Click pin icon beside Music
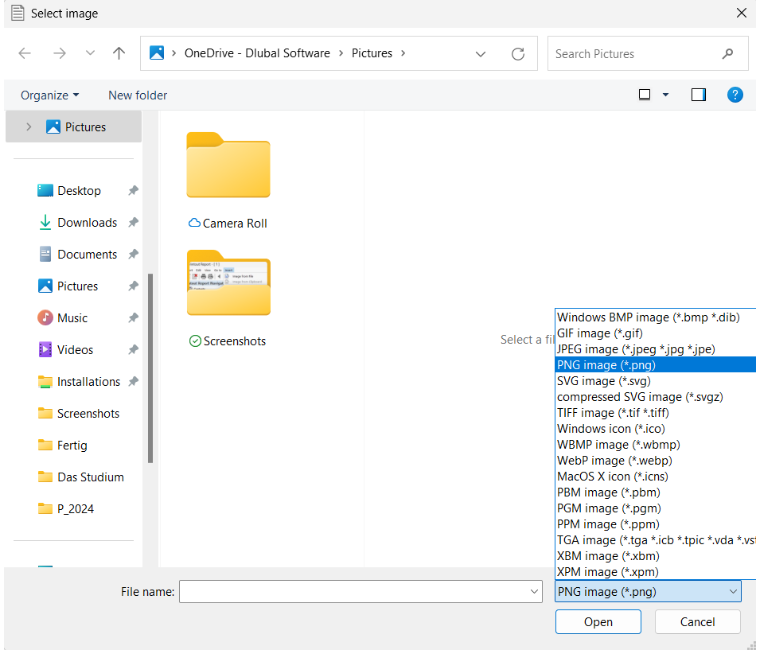Image resolution: width=760 pixels, height=650 pixels. pyautogui.click(x=133, y=318)
